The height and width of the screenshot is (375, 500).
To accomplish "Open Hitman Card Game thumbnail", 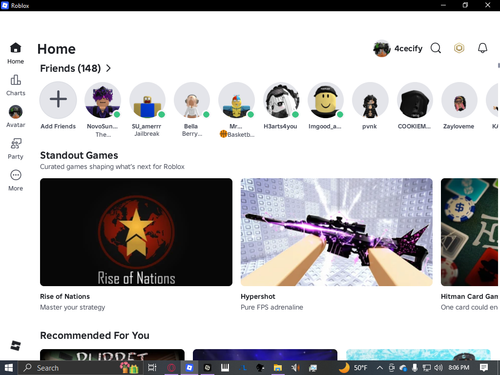I will (x=469, y=232).
